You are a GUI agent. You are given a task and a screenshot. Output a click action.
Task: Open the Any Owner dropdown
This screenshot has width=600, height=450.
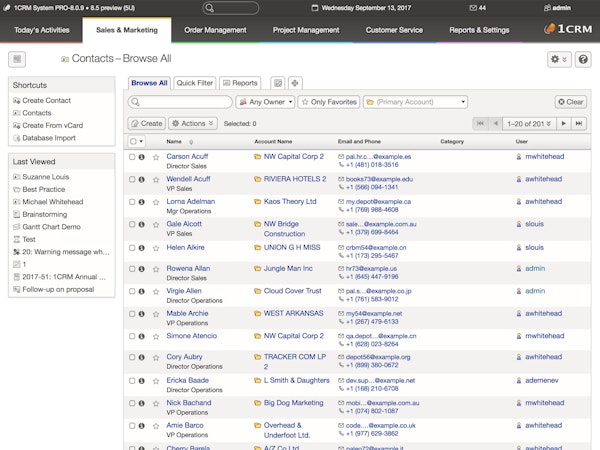[x=265, y=102]
